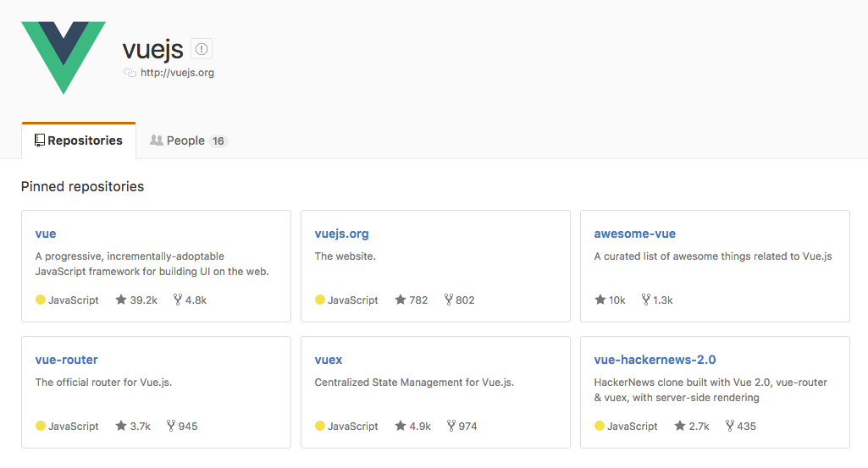The height and width of the screenshot is (468, 868).
Task: Click the yellow JavaScript language dot in vuex card
Action: click(320, 426)
